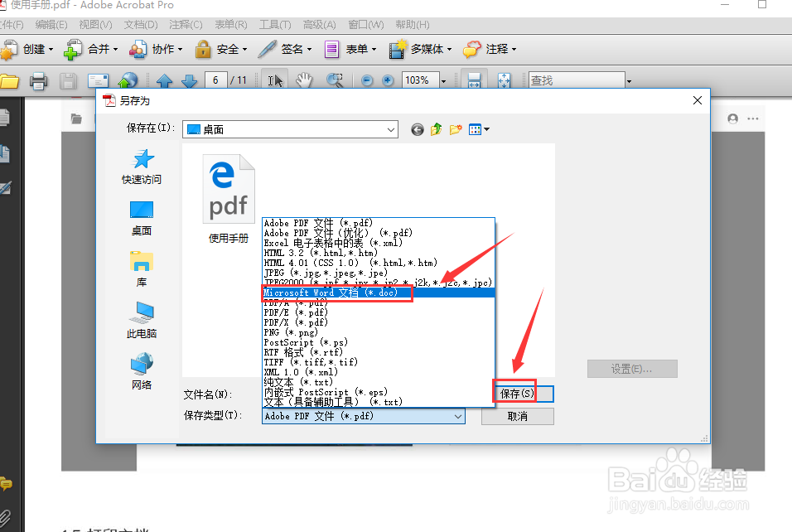Open the 注释(C) menu
This screenshot has width=792, height=532.
tap(186, 25)
